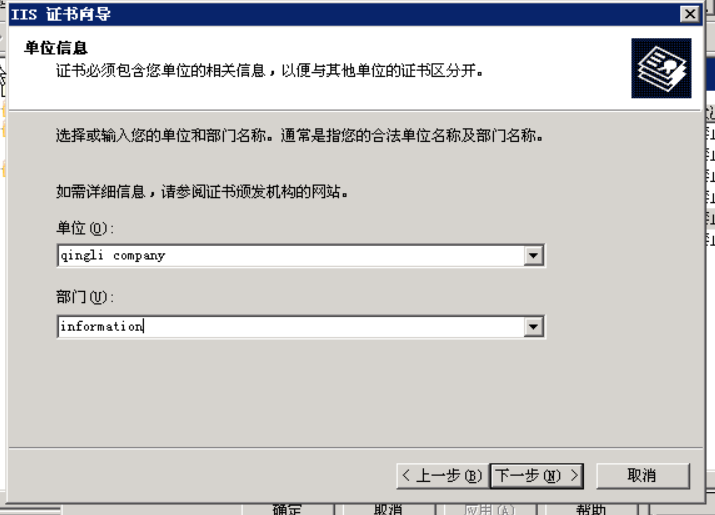Go back with 上一步(B) button

(442, 476)
